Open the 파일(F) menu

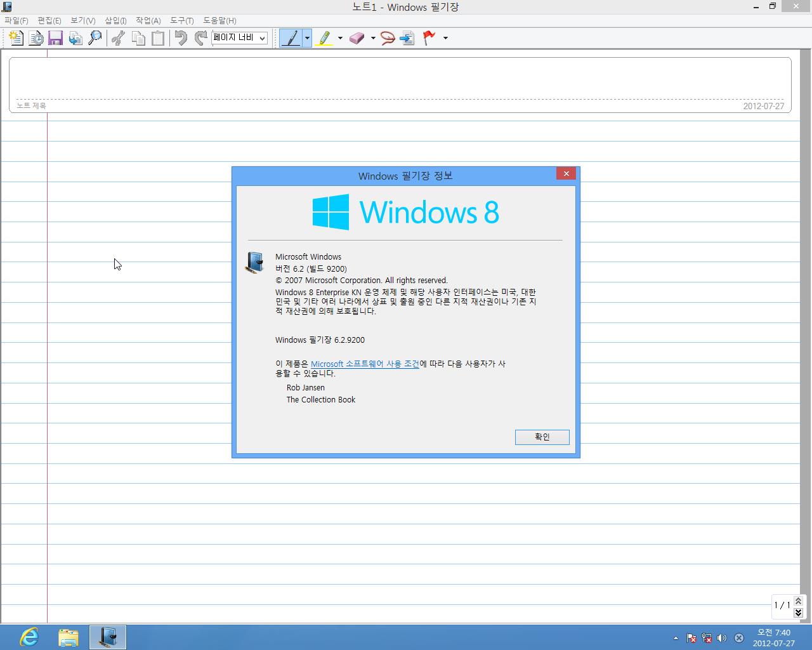tap(16, 20)
